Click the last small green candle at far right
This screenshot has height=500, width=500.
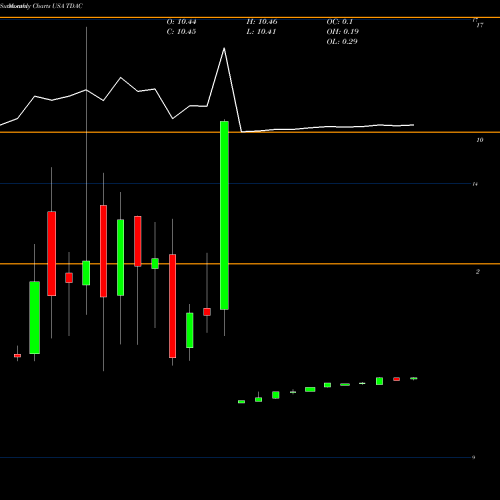(x=414, y=378)
